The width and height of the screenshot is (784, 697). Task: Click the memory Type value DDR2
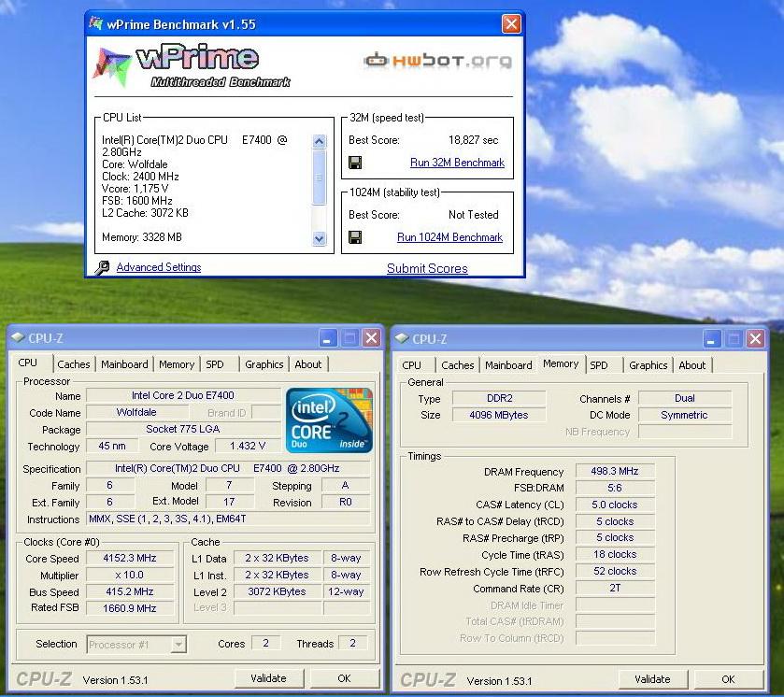(x=498, y=398)
